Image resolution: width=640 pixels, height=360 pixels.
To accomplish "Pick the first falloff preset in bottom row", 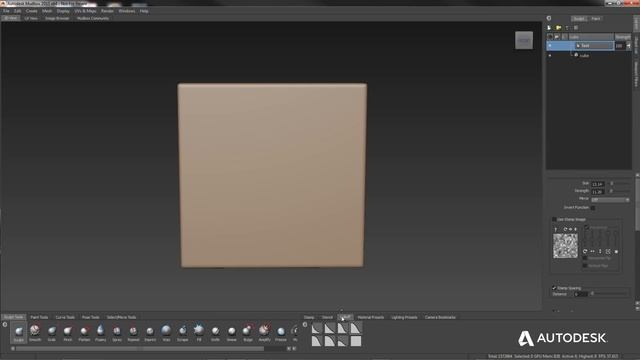I will [317, 341].
